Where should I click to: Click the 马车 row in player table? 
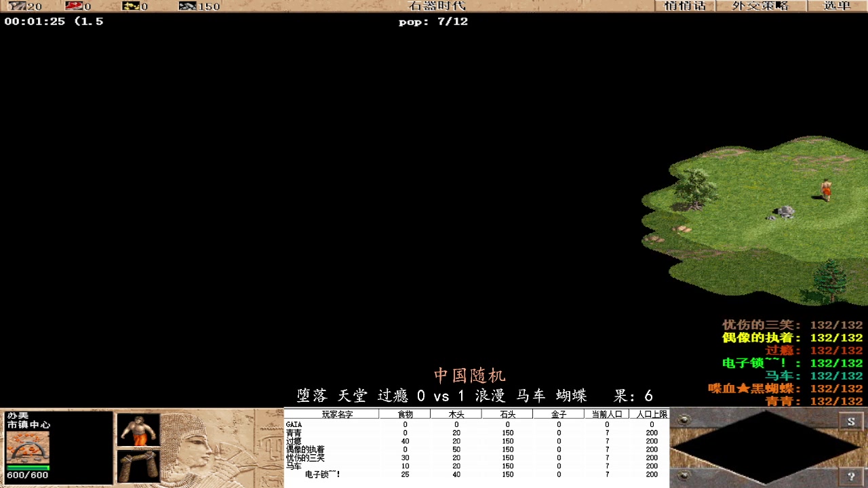pyautogui.click(x=476, y=466)
